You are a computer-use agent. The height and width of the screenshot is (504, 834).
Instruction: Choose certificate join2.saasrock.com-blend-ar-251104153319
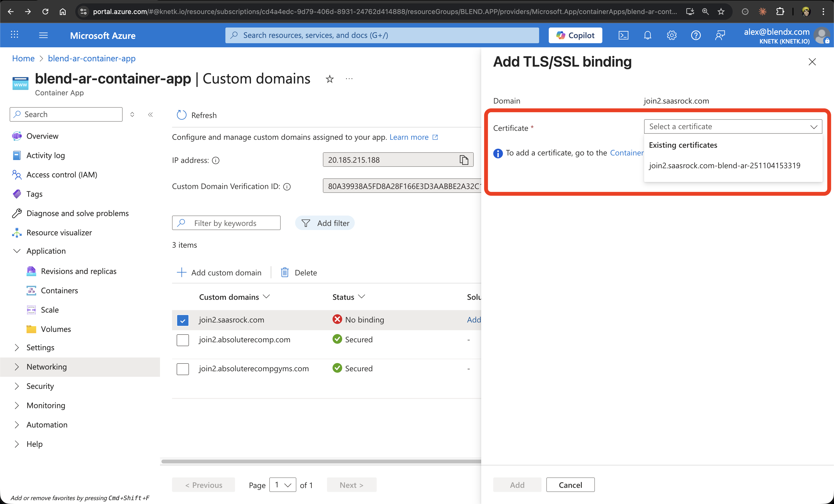(x=725, y=166)
